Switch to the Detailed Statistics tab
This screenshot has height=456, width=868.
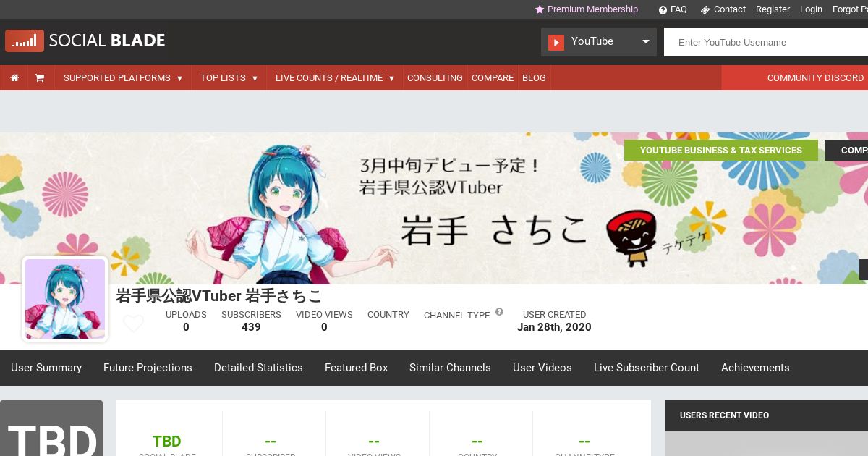click(x=258, y=368)
